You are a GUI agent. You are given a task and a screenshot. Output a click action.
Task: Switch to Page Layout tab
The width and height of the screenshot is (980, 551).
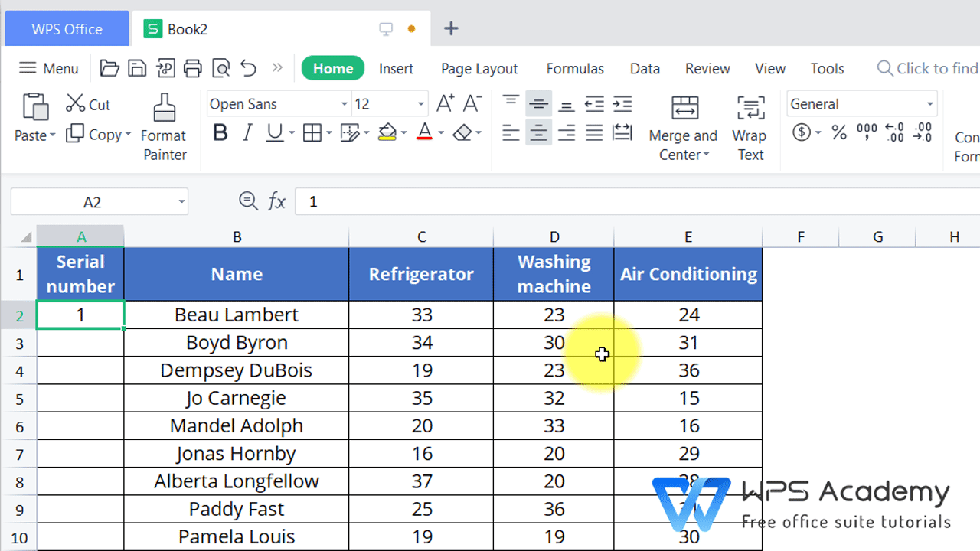point(479,68)
